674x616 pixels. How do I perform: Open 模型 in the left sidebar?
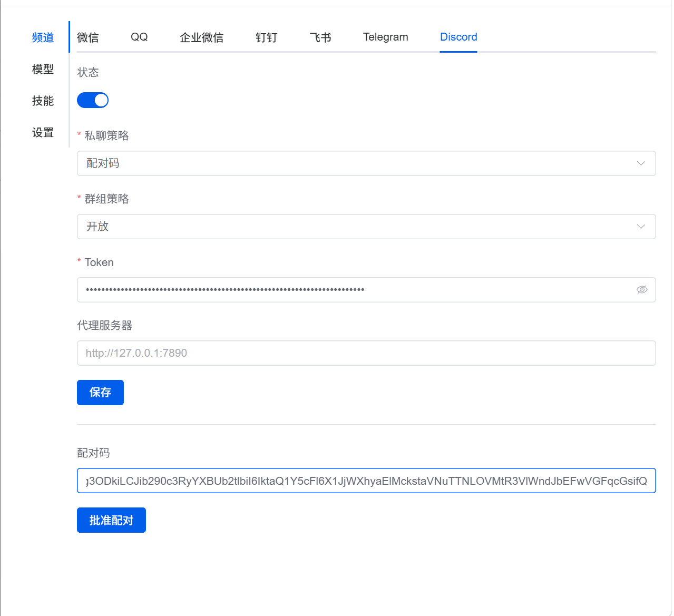coord(43,69)
